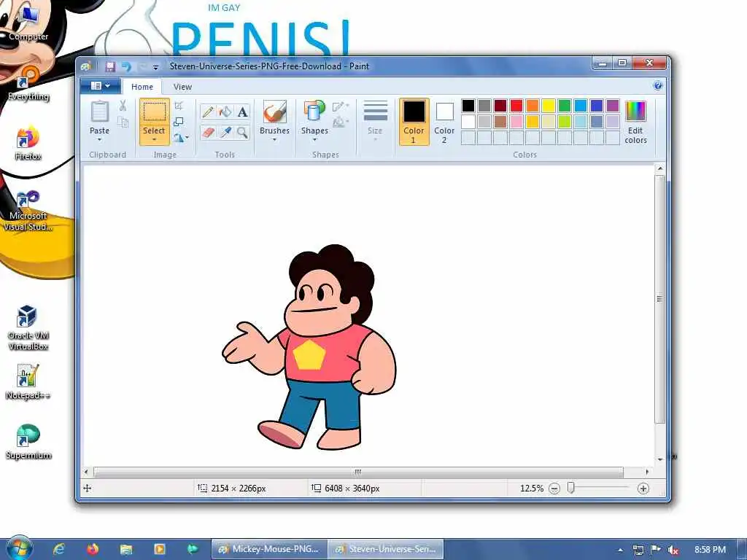
Task: Switch to the View ribbon tab
Action: 182,87
